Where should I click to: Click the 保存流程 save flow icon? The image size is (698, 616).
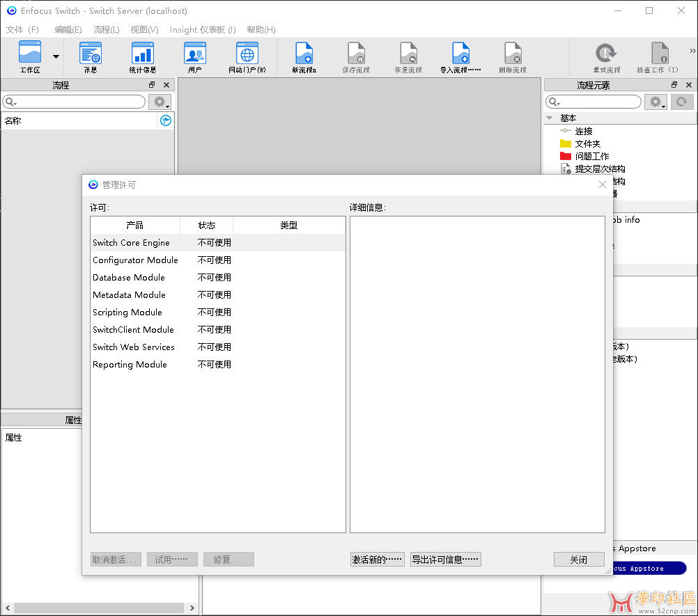356,56
